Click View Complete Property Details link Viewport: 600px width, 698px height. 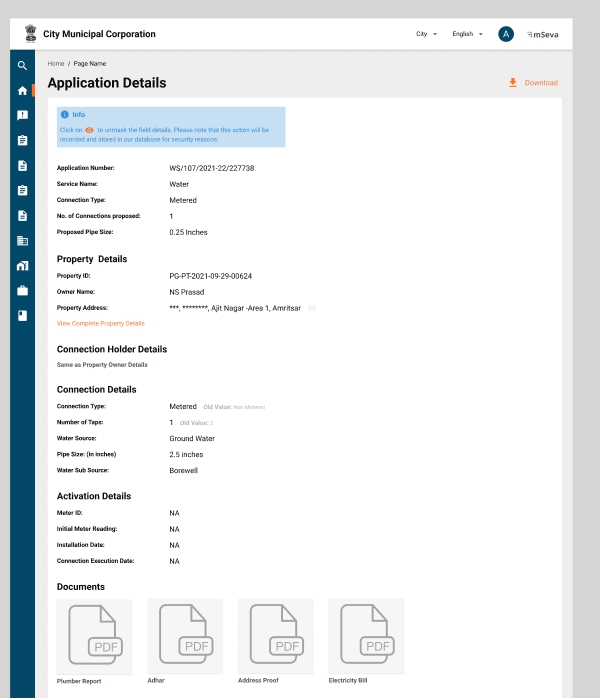click(101, 324)
